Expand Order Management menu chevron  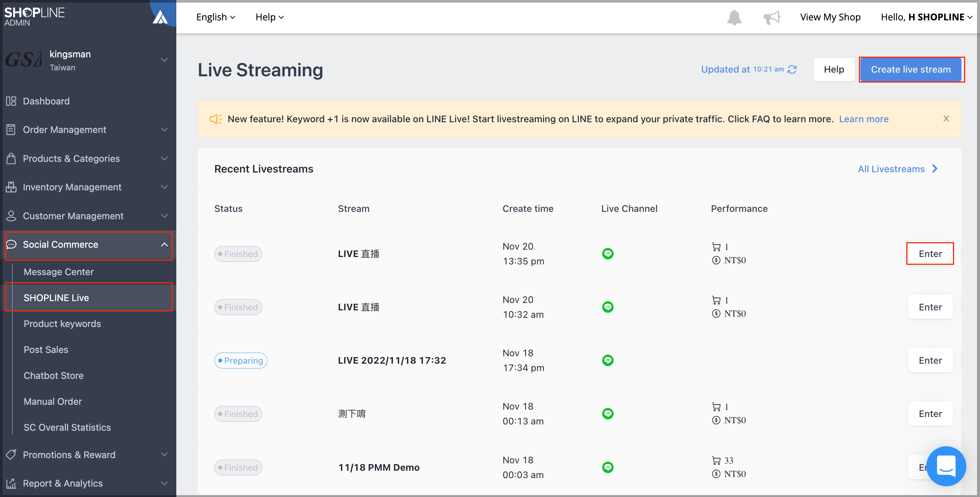click(164, 129)
